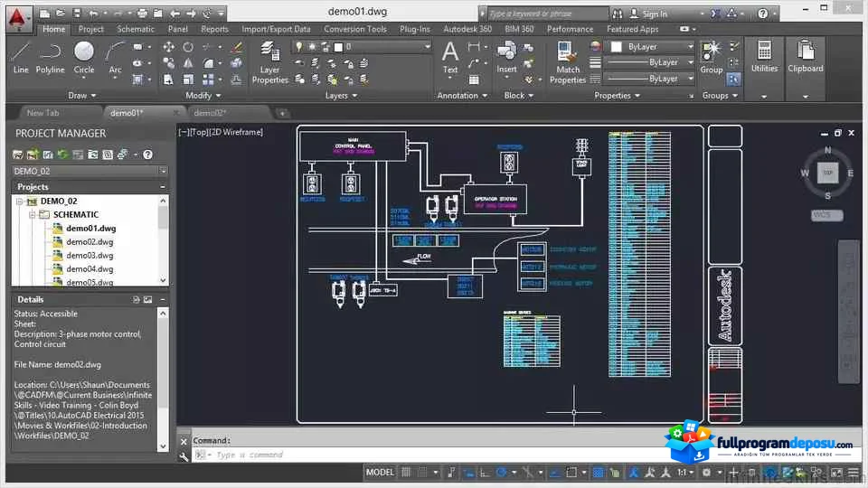Click the keyword search box in title bar
The image size is (868, 488).
548,14
